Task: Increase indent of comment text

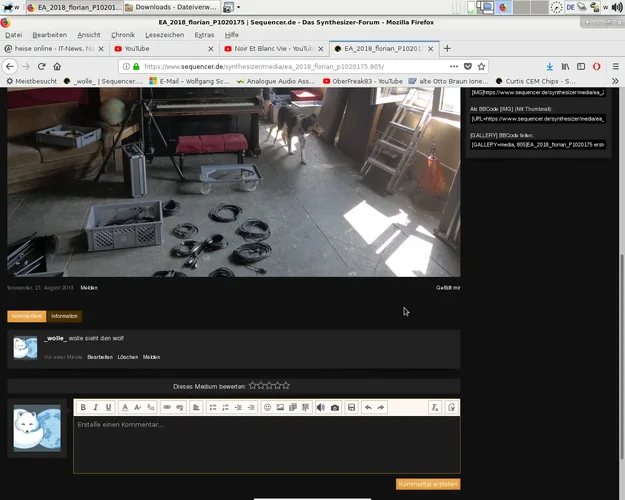Action: coord(251,407)
